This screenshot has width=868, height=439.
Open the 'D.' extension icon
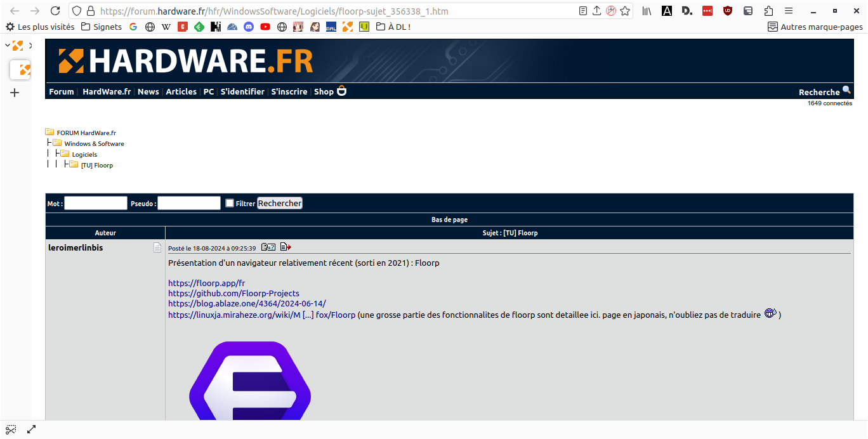point(687,11)
